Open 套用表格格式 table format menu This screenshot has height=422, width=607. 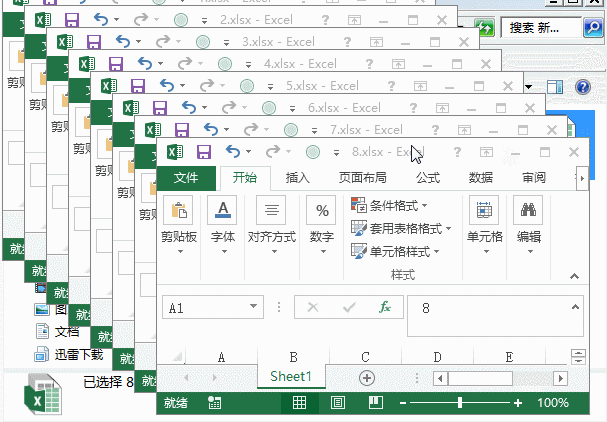(401, 228)
